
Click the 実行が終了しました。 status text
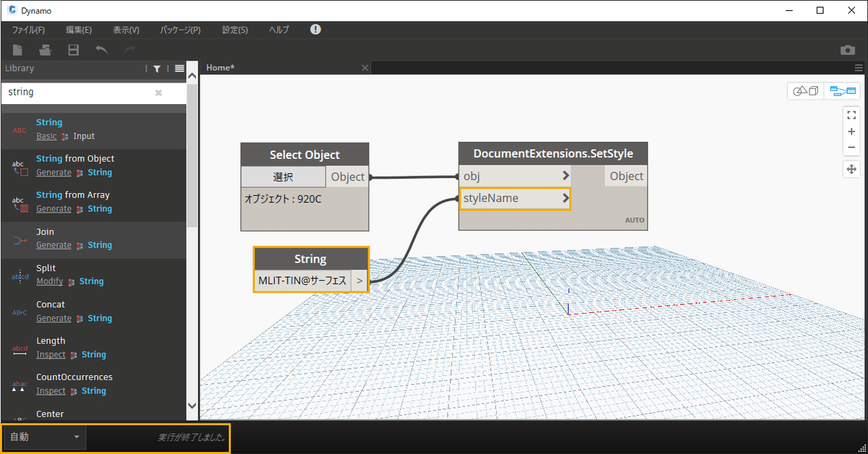192,438
